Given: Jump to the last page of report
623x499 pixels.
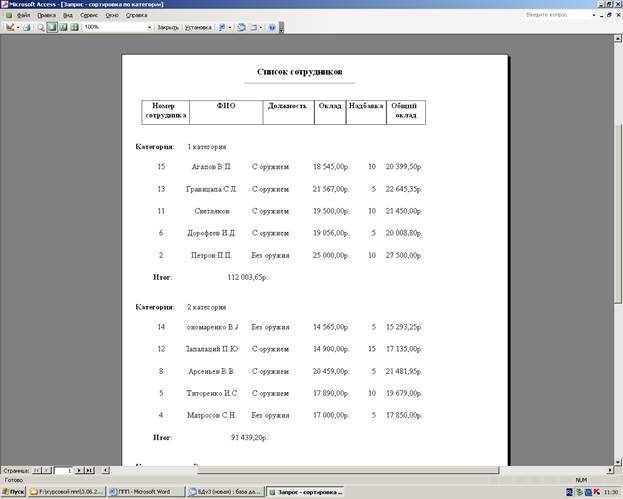Looking at the screenshot, I should point(89,469).
